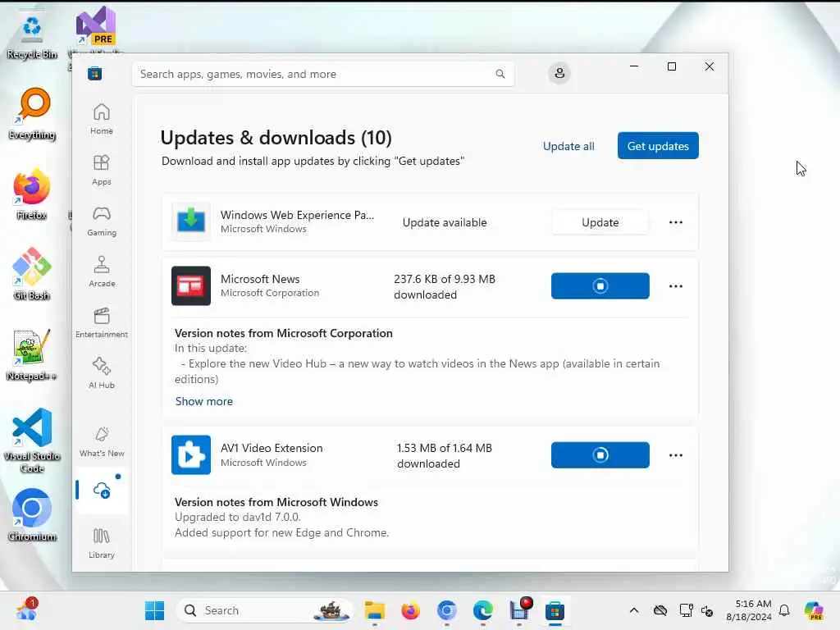Maximize the Microsoft Store window
The image size is (840, 630).
pyautogui.click(x=672, y=66)
